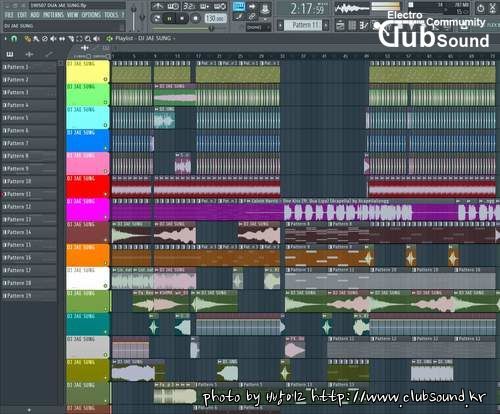The image size is (500, 414).
Task: Open the Calvin Harris acapella clip menu
Action: pyautogui.click(x=249, y=201)
